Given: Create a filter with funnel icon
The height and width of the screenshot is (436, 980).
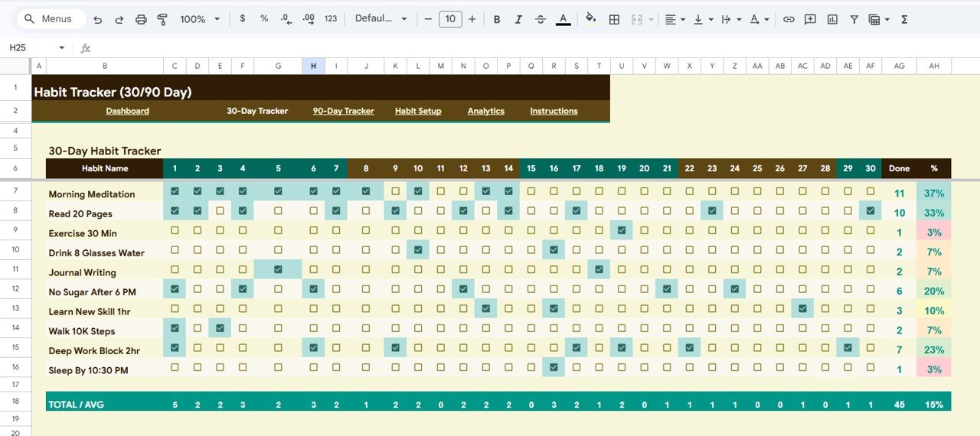Looking at the screenshot, I should click(x=854, y=19).
